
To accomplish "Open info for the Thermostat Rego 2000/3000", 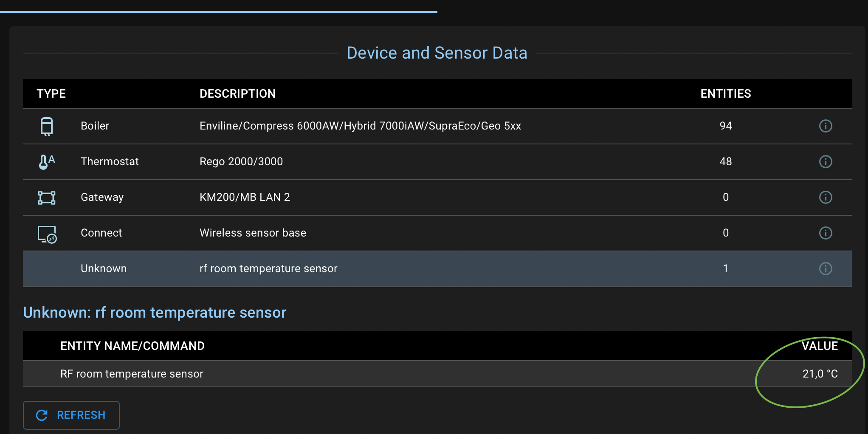I will pyautogui.click(x=826, y=161).
